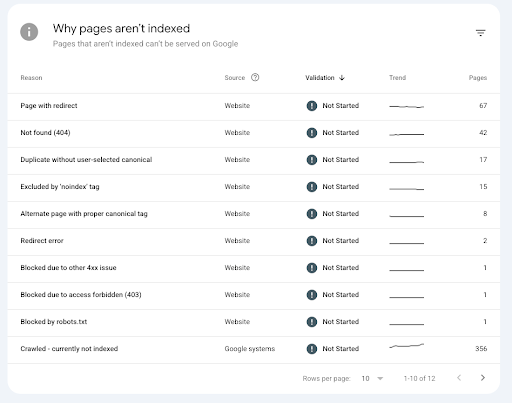Image resolution: width=512 pixels, height=403 pixels.
Task: Click the 1-10 of 12 pagination text
Action: point(419,378)
